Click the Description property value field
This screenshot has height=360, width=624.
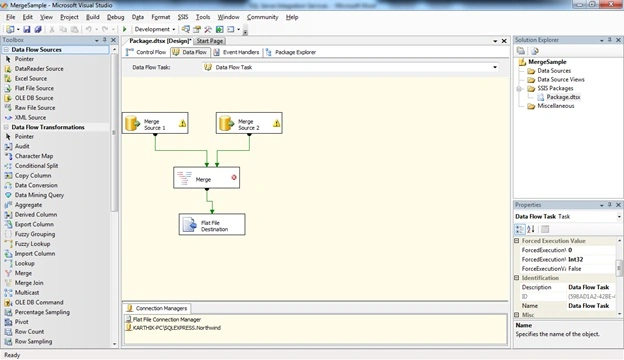(x=591, y=287)
